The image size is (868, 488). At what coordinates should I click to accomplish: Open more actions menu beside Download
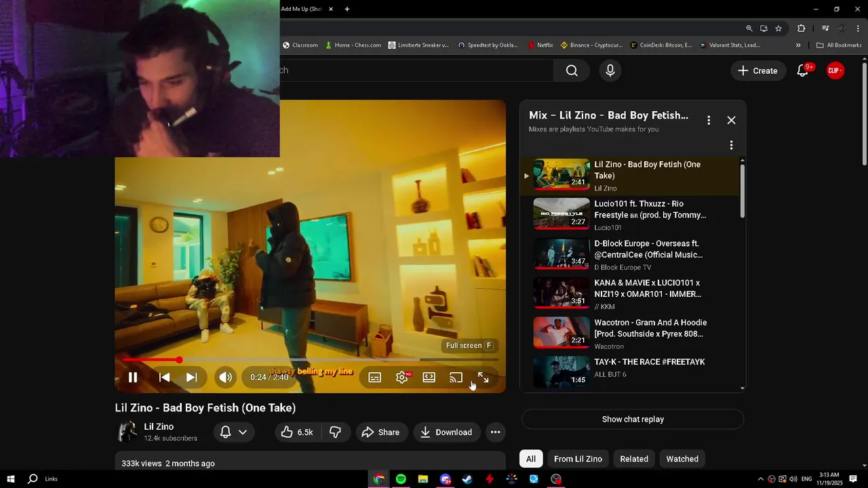[x=496, y=432]
